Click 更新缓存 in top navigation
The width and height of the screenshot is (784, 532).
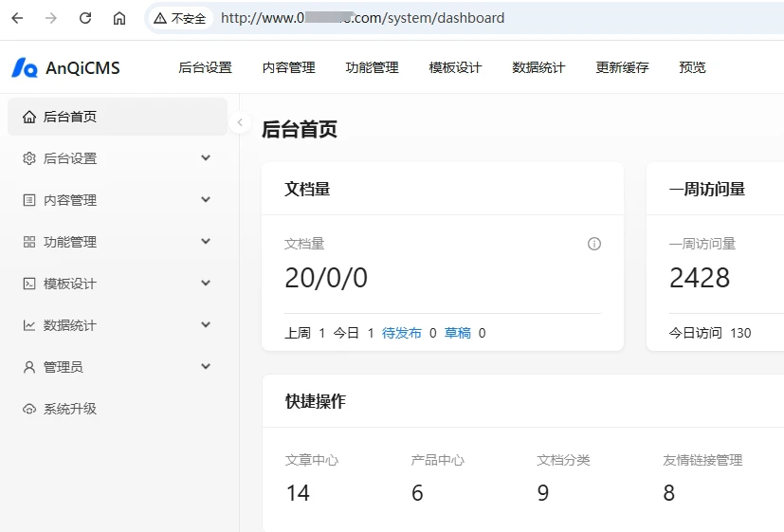pyautogui.click(x=623, y=67)
